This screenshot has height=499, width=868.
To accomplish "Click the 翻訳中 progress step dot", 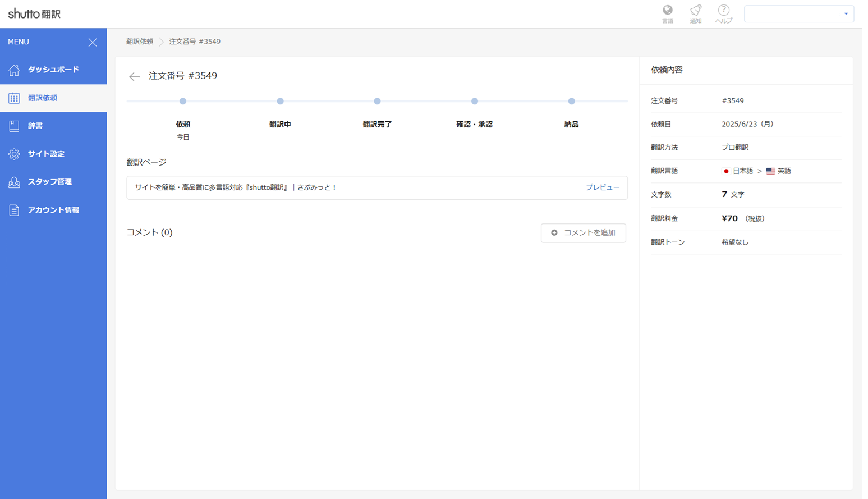I will pyautogui.click(x=280, y=101).
